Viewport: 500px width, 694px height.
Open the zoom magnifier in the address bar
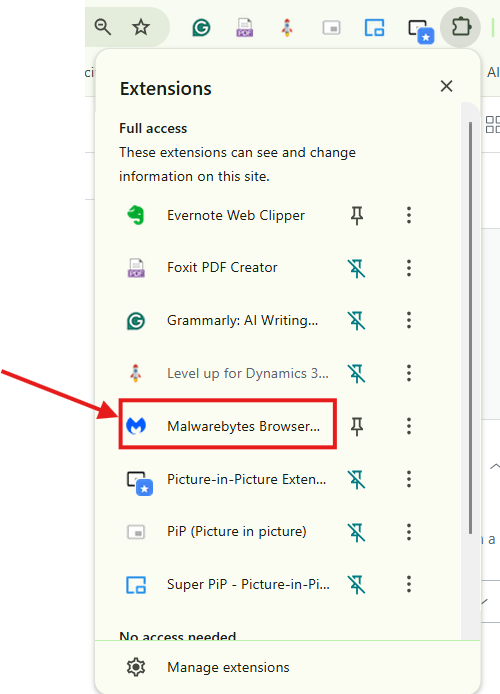click(x=103, y=27)
